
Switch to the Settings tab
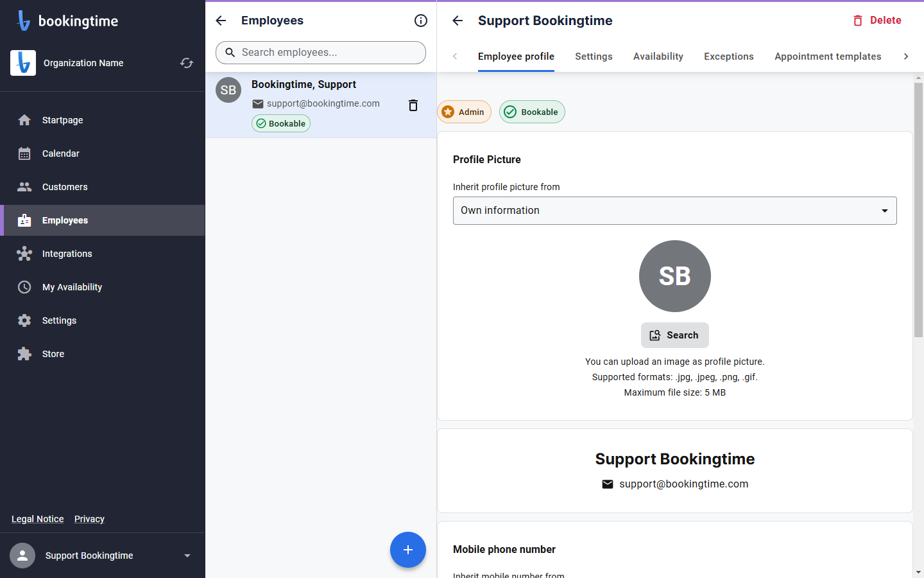tap(594, 57)
